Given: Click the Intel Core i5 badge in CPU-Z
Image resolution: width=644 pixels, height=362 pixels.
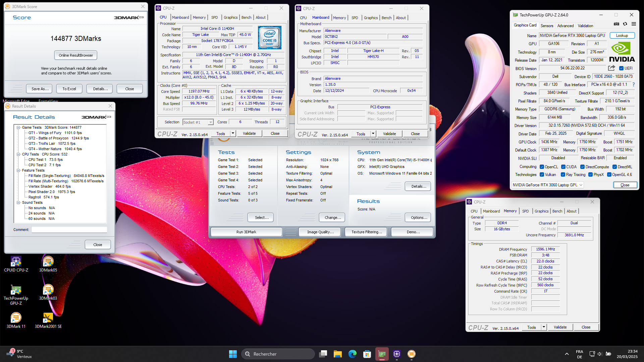Looking at the screenshot, I should pos(269,38).
